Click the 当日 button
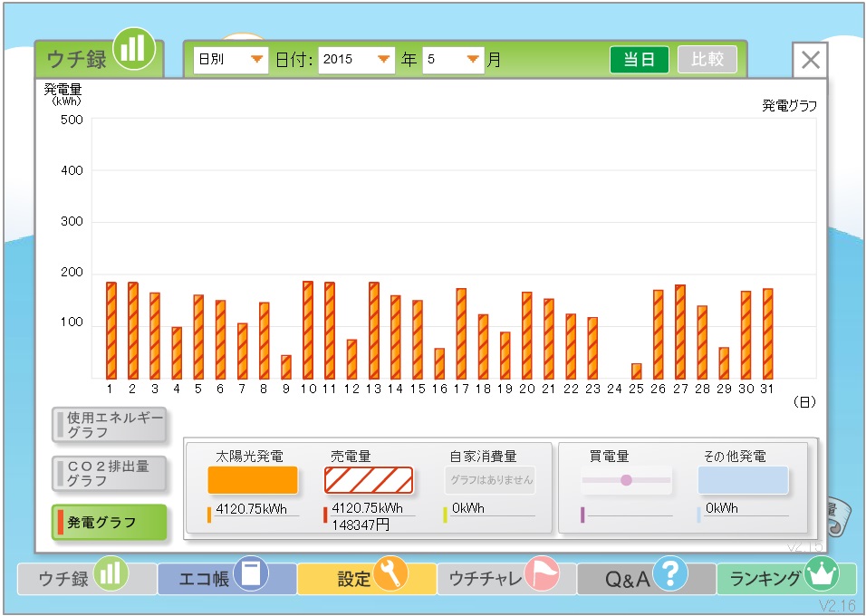Image resolution: width=866 pixels, height=616 pixels. point(639,60)
